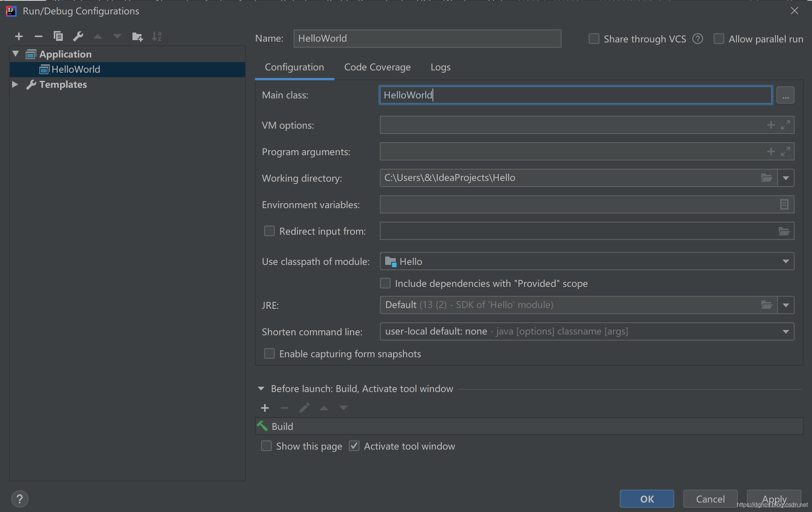Click inside the Name input field
This screenshot has height=512, width=812.
click(x=427, y=38)
